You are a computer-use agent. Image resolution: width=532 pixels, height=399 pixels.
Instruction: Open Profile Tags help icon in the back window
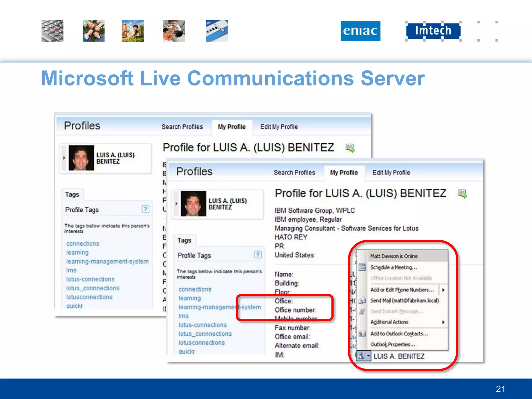145,209
